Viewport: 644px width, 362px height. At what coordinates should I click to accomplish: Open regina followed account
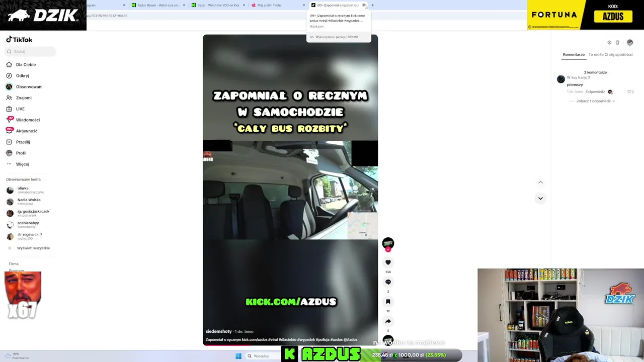(x=25, y=236)
